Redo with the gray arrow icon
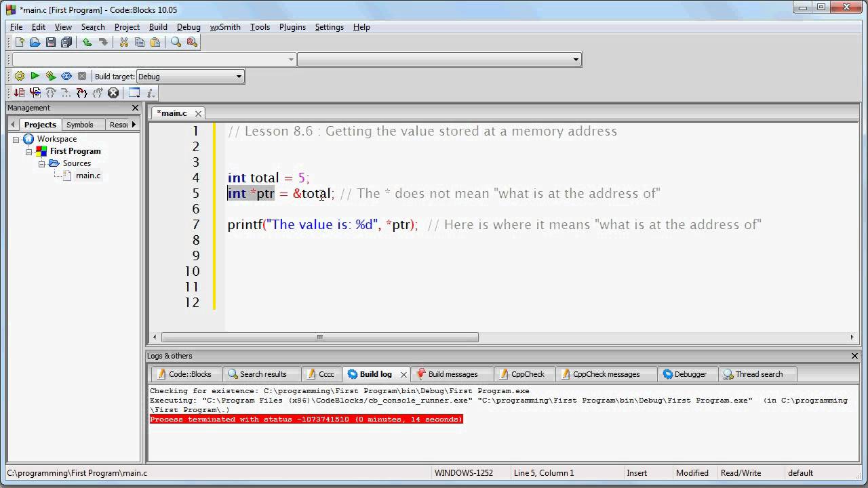 pos(103,42)
